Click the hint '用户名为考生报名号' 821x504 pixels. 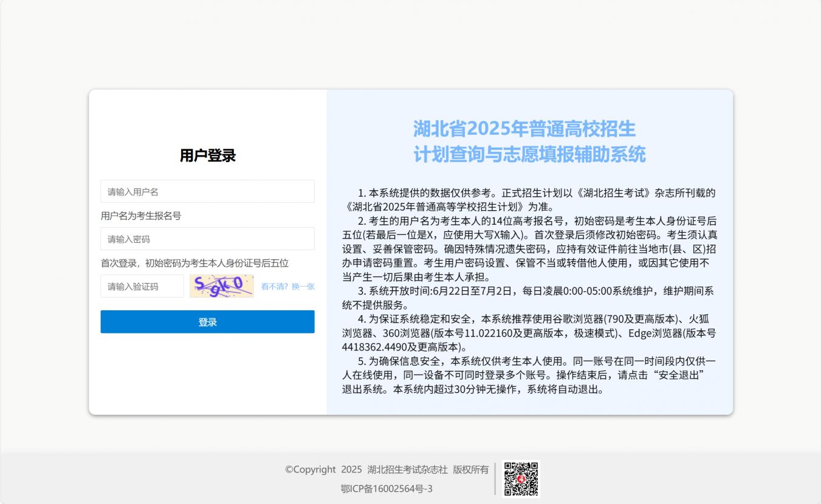coord(141,216)
